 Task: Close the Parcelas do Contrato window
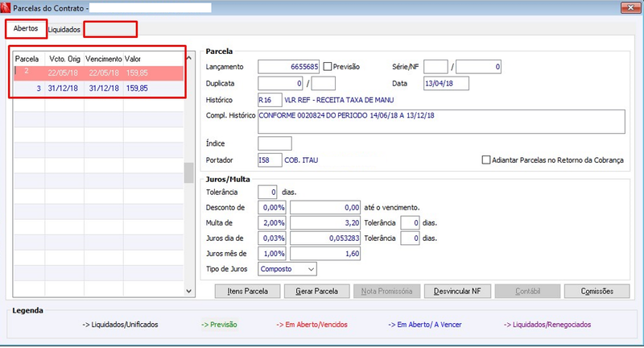click(630, 7)
